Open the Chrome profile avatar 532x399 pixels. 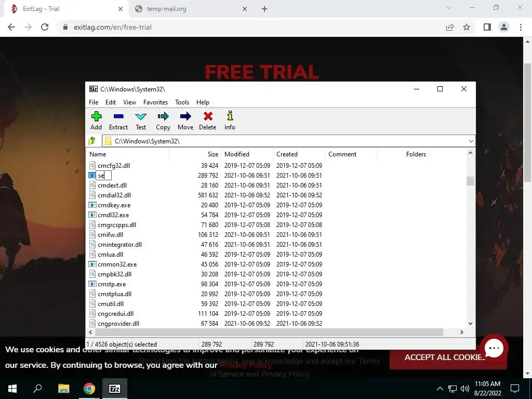504,27
